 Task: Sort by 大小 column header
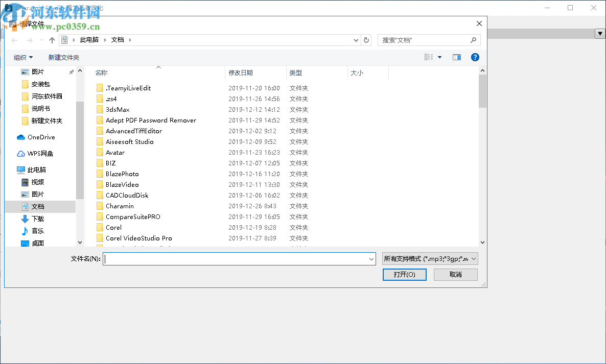357,73
